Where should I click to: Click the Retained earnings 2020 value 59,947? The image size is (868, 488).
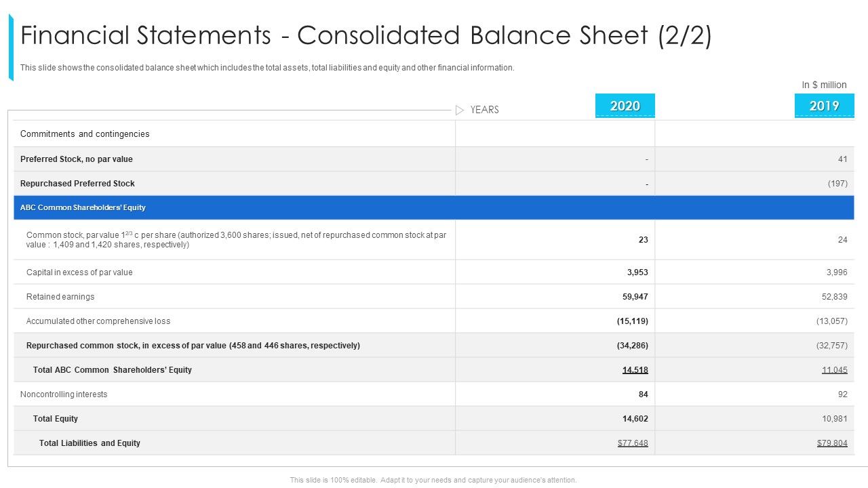tap(635, 297)
